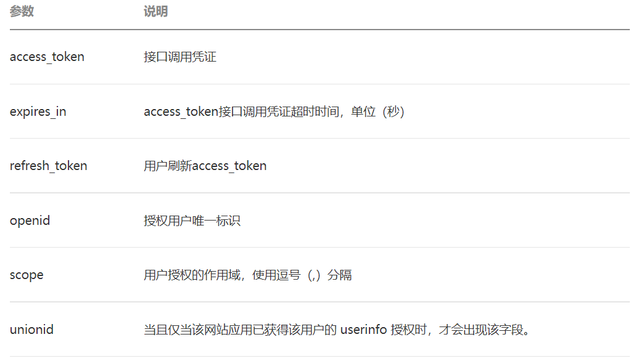Click the scope 用户授权的作用域 description
This screenshot has height=361, width=644.
[247, 275]
